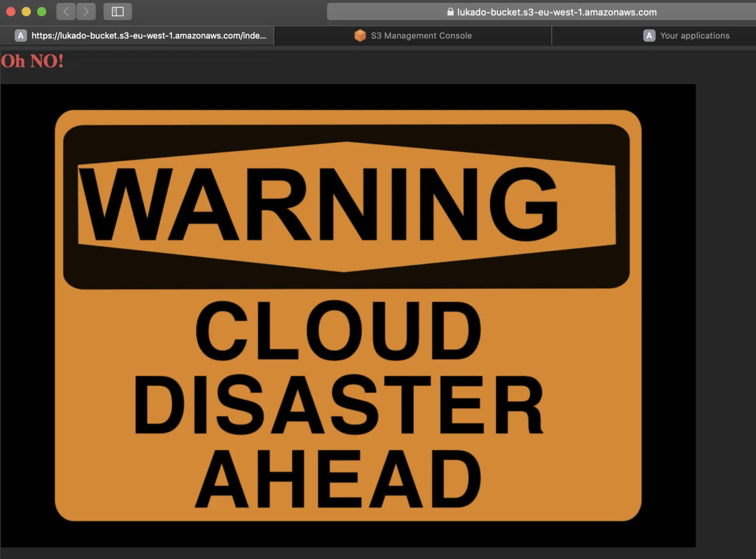Viewport: 756px width, 559px height.
Task: Focus the lukado-bucket address bar field
Action: coord(542,11)
